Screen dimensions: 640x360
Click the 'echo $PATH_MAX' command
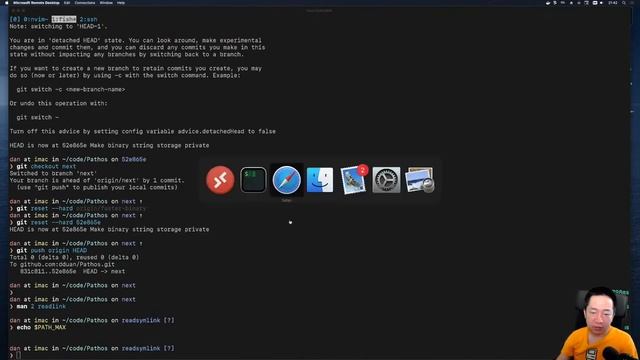[41, 327]
